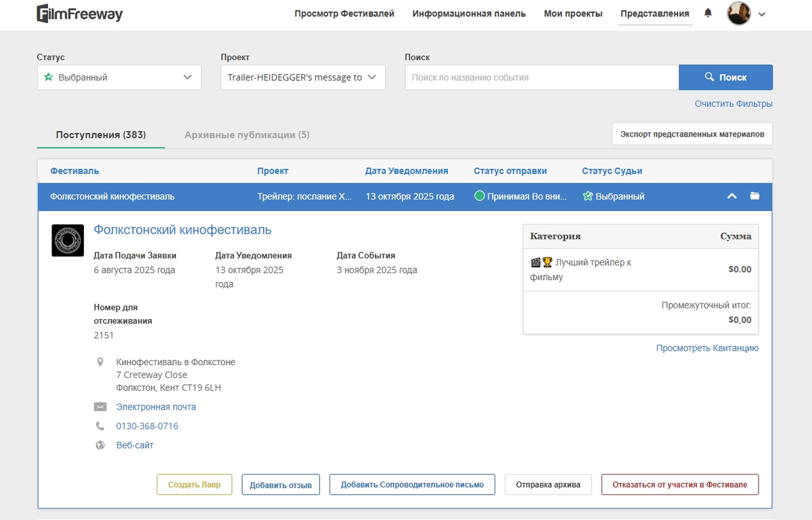This screenshot has height=520, width=812.
Task: Click the Добавить отзыв button
Action: pyautogui.click(x=281, y=485)
